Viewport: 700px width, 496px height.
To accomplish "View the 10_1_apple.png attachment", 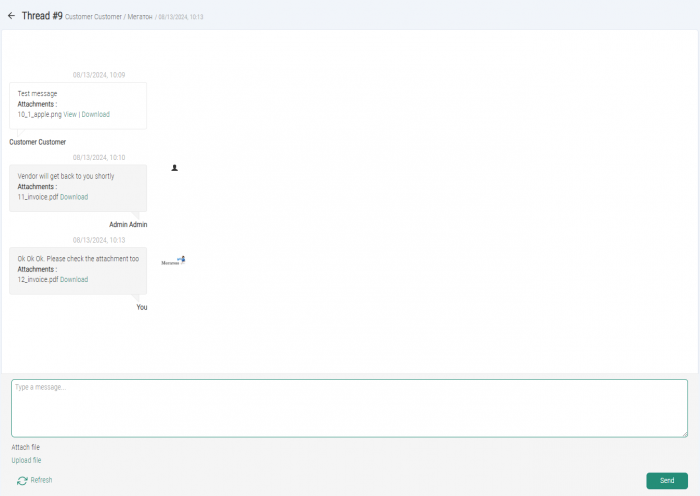I will pos(70,114).
